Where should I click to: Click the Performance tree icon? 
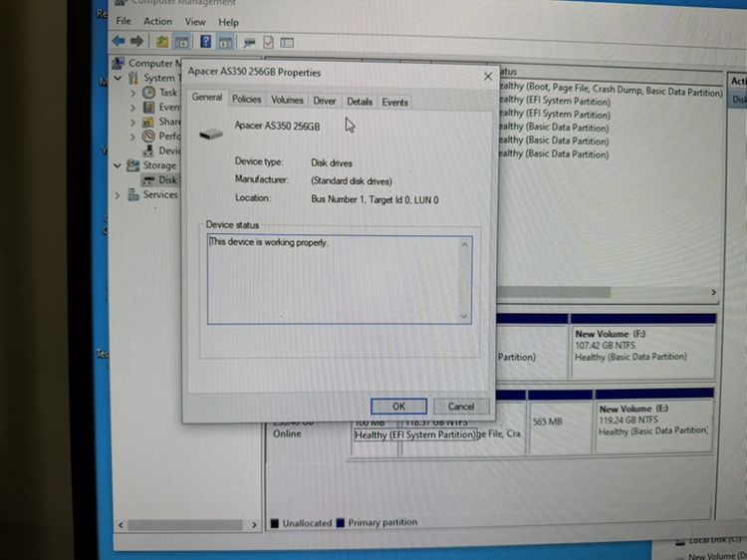149,137
